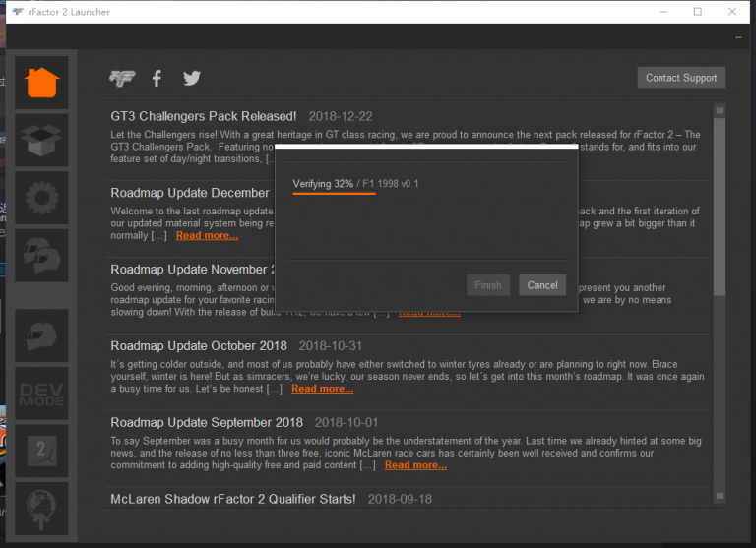The width and height of the screenshot is (756, 548).
Task: Select the GT3 Challengers Pack Released! headline
Action: point(204,117)
